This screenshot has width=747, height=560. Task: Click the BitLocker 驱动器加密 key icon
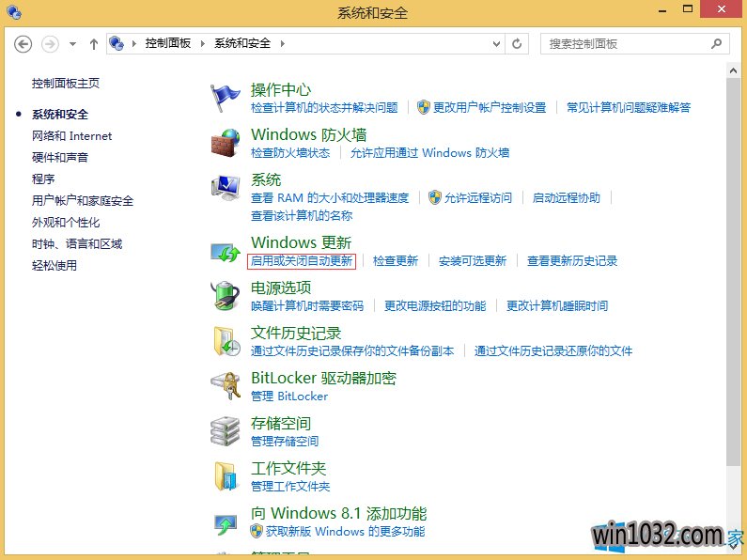pos(226,386)
